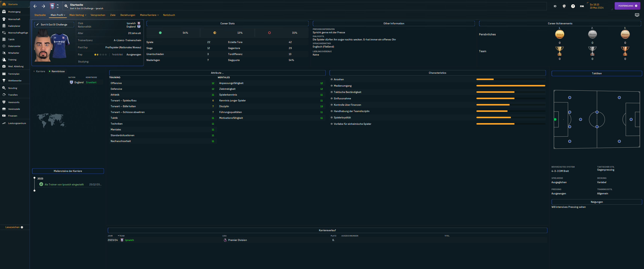Expand the Mein Vertrag dropdown
This screenshot has height=269, width=644.
click(78, 15)
